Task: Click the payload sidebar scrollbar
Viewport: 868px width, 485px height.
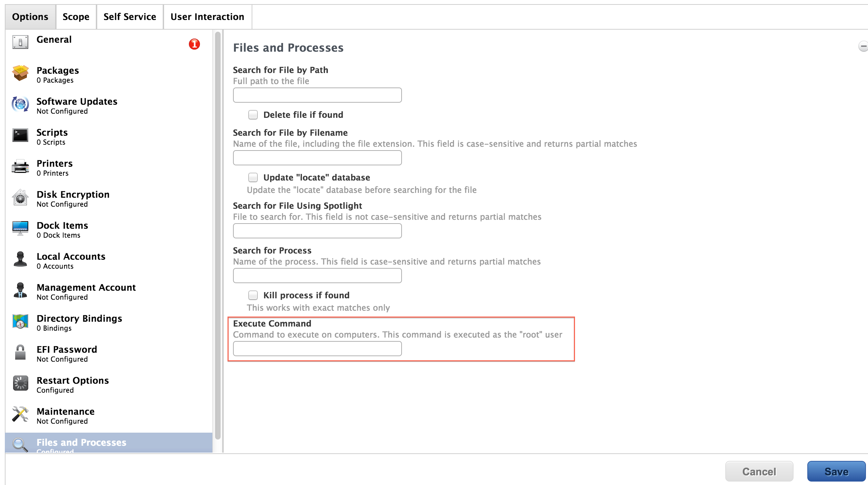Action: (x=218, y=236)
